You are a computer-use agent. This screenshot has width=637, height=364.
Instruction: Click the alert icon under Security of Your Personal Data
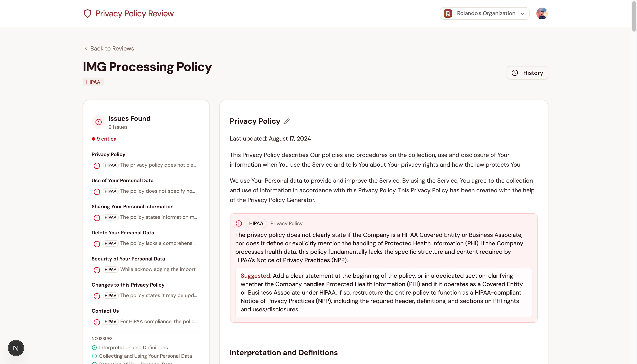[x=97, y=270]
